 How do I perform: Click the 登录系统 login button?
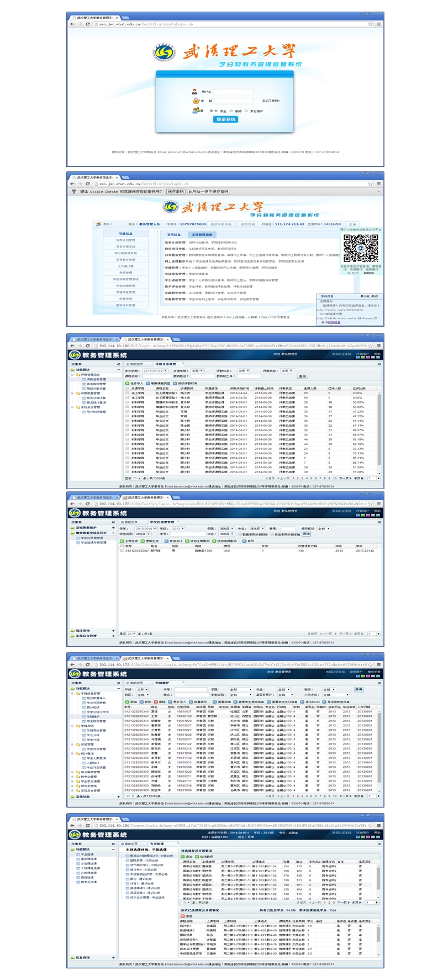click(x=226, y=119)
